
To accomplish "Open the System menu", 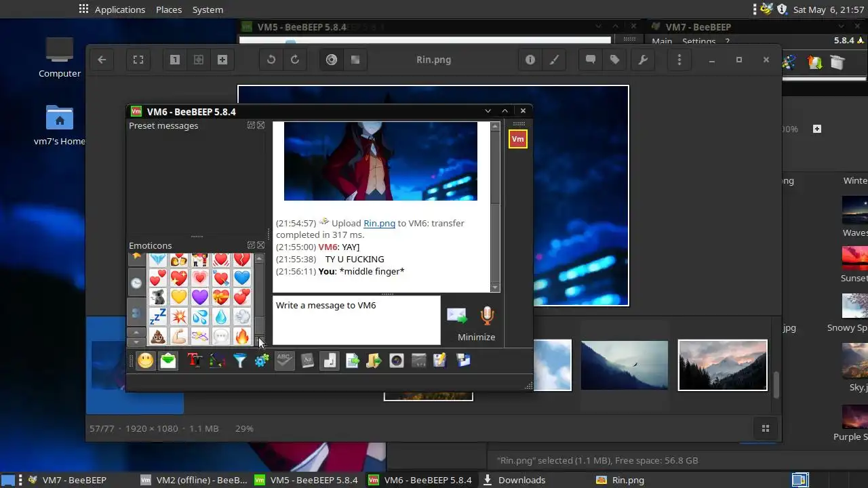I will point(208,9).
